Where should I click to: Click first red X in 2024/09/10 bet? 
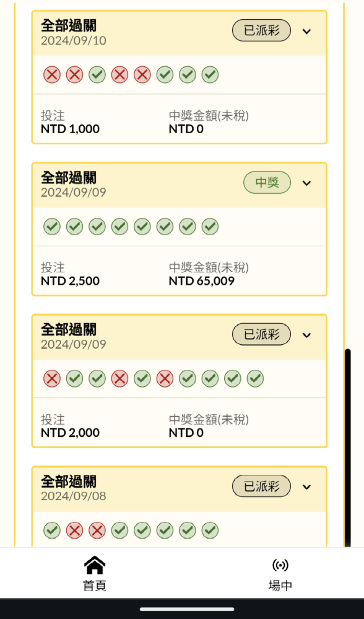tap(52, 75)
